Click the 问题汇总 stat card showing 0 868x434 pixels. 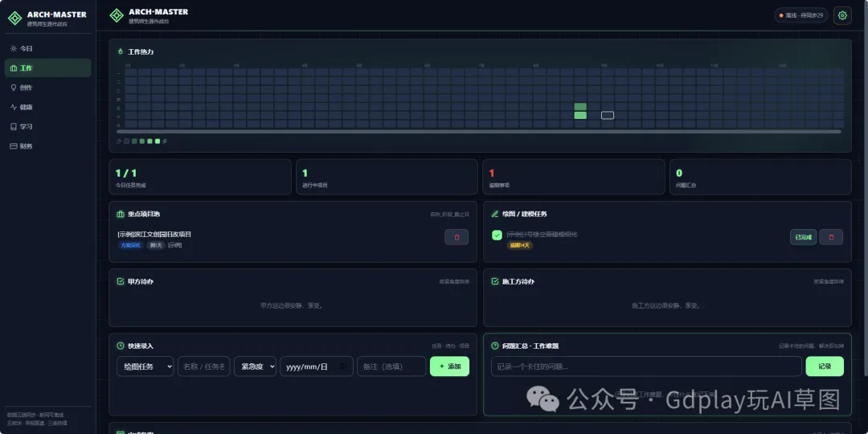point(760,177)
